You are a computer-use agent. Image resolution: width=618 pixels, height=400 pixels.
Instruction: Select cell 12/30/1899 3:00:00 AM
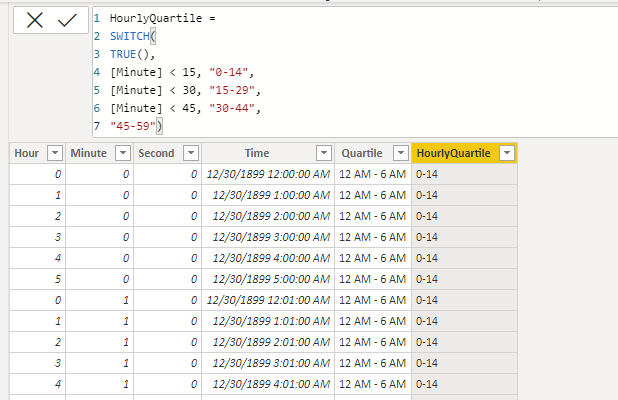click(268, 237)
